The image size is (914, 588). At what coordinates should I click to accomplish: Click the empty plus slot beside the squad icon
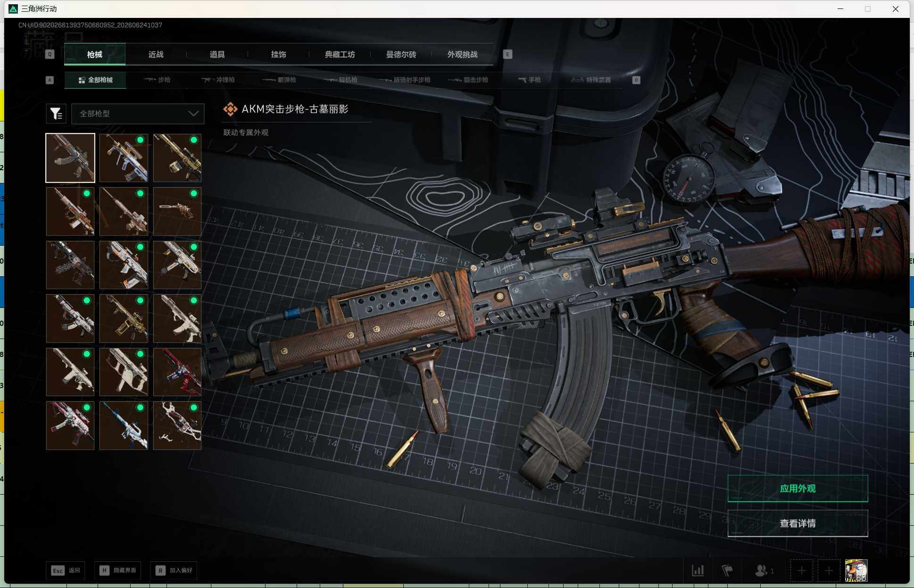coord(801,571)
